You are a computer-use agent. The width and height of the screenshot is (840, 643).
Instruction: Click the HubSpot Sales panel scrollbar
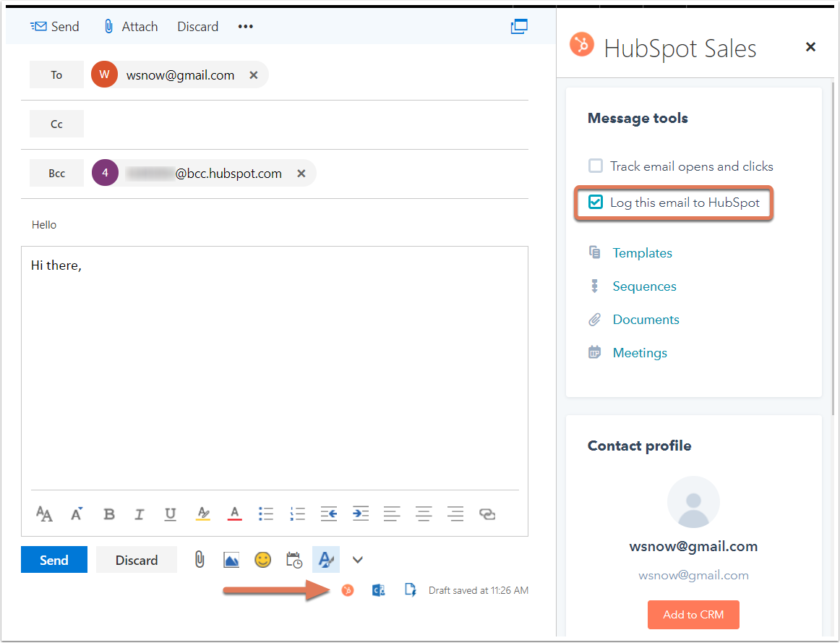tap(833, 248)
